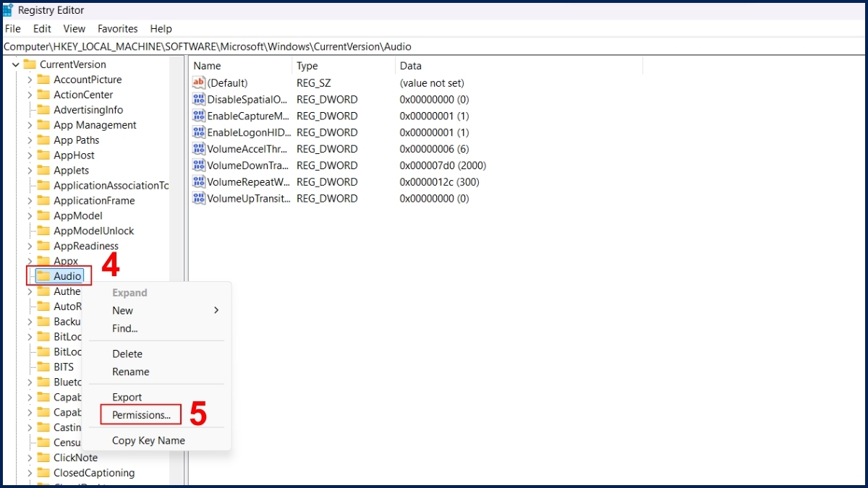Choose Copy Key Name from context menu
This screenshot has height=488, width=868.
pos(148,440)
